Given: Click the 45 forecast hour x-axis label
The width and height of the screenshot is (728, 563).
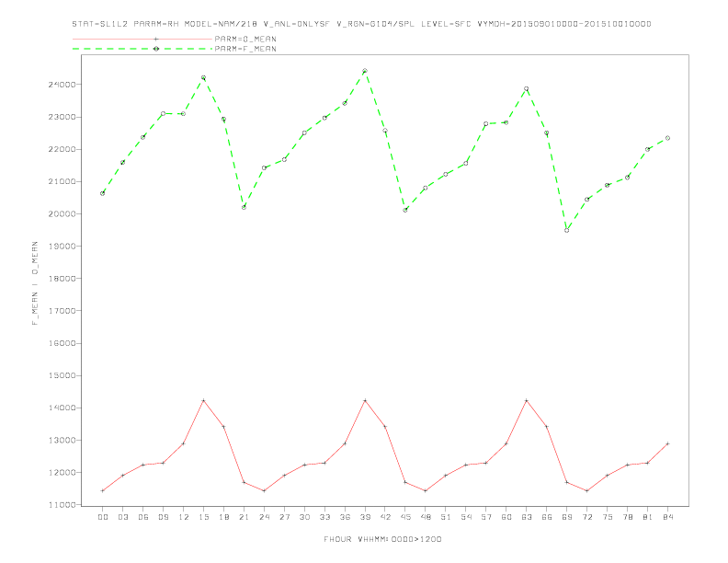Looking at the screenshot, I should pyautogui.click(x=405, y=517).
